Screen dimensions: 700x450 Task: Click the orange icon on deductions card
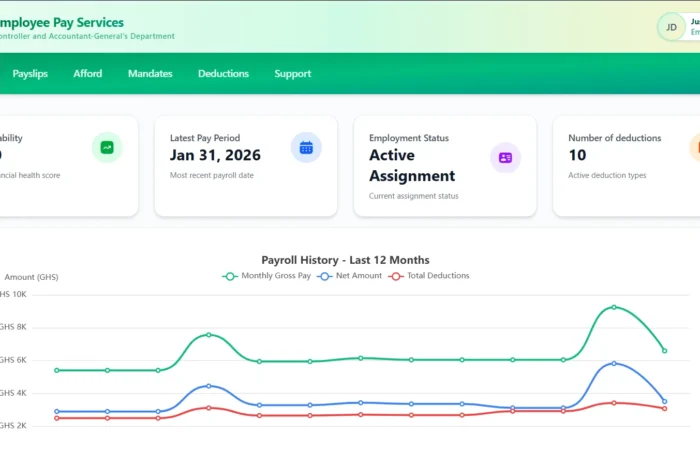(695, 147)
